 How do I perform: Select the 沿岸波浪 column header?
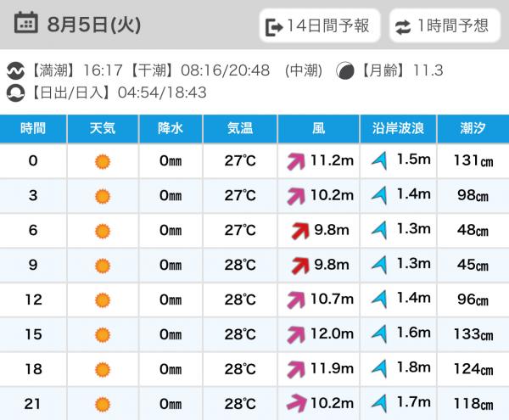398,128
